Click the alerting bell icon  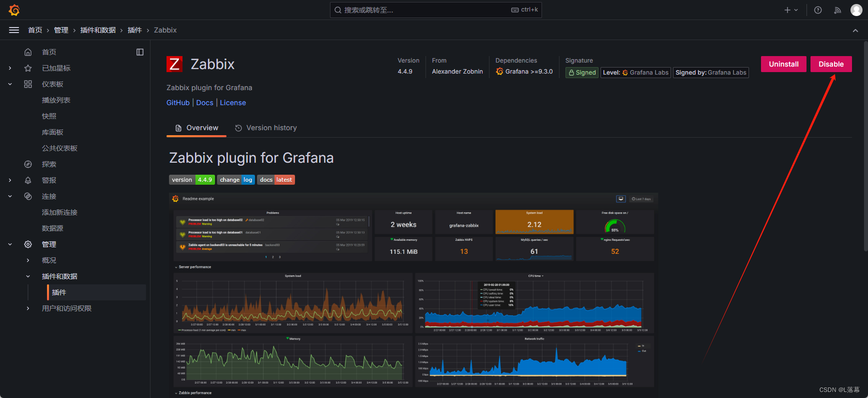[x=28, y=180]
